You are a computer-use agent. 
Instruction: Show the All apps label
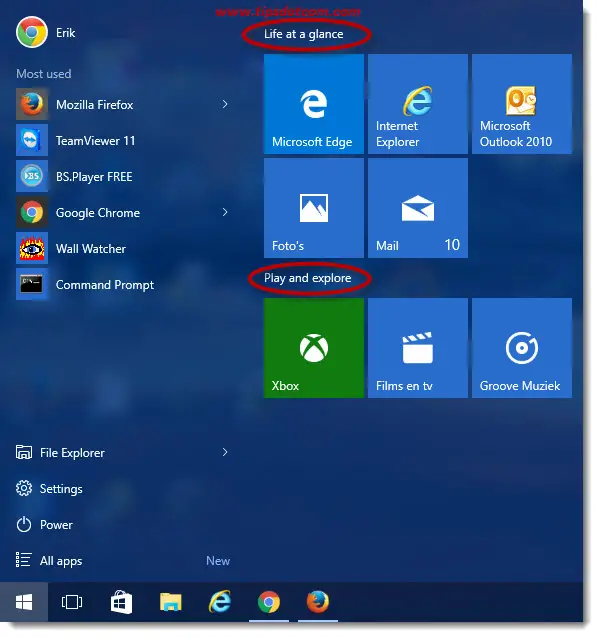pyautogui.click(x=61, y=561)
